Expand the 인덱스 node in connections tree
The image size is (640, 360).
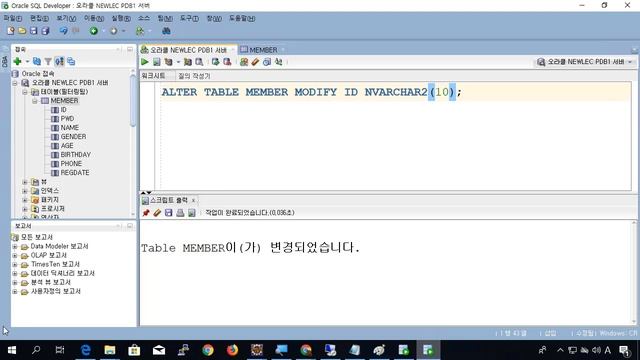click(x=25, y=191)
